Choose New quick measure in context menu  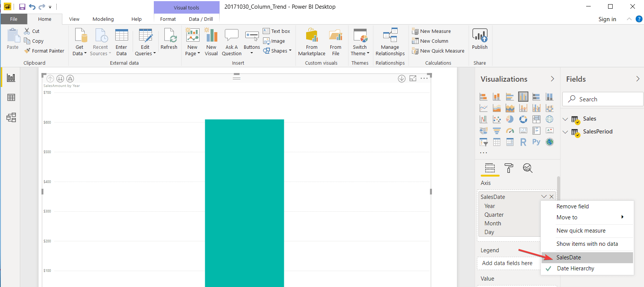click(x=587, y=231)
